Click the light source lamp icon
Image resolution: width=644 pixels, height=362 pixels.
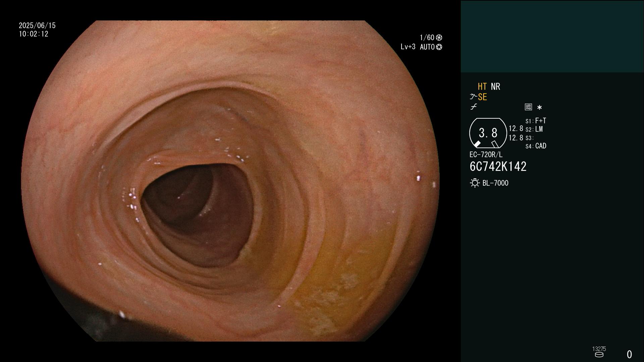475,183
